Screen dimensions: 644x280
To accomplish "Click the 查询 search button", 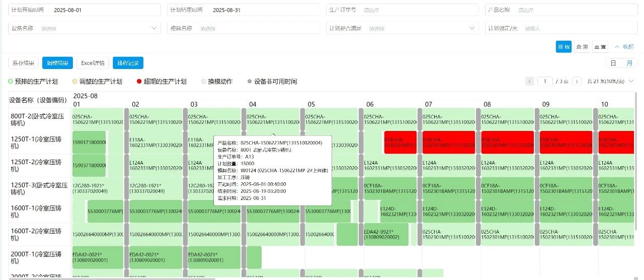I will pos(582,46).
